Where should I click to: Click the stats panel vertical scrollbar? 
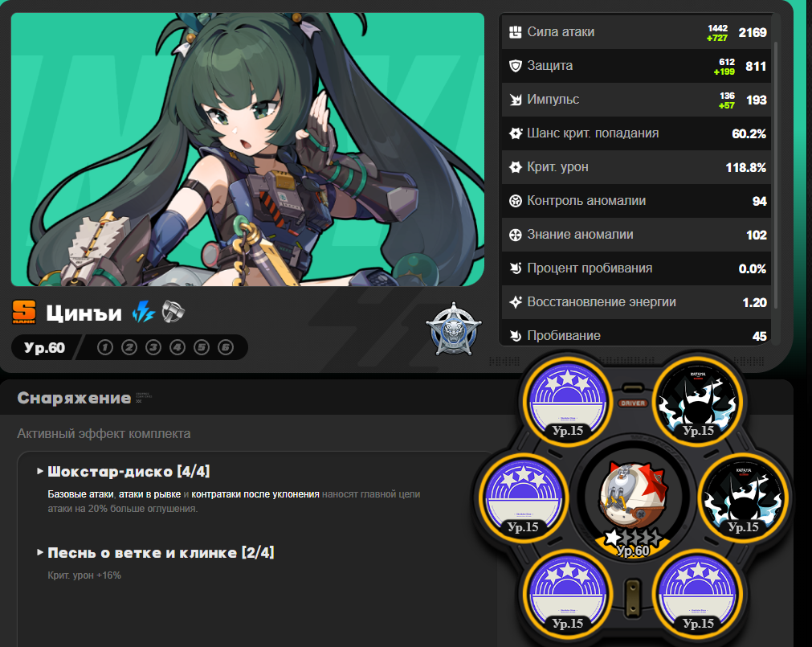click(775, 176)
